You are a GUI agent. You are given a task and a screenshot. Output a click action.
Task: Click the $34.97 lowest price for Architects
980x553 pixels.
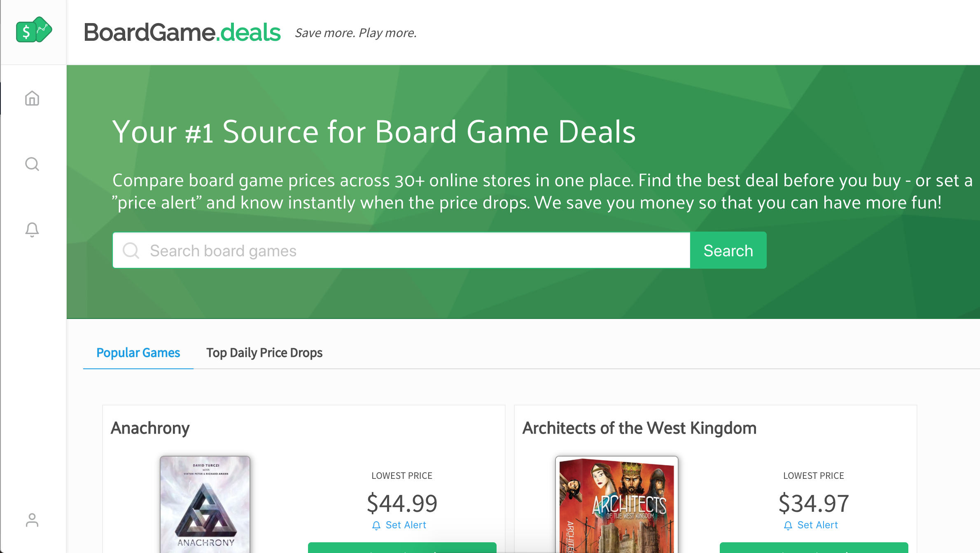point(813,502)
